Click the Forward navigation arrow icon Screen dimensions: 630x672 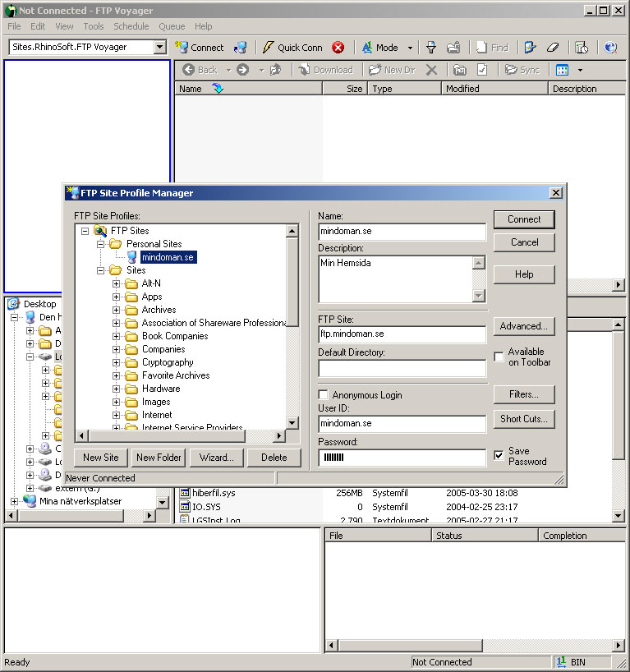(242, 70)
